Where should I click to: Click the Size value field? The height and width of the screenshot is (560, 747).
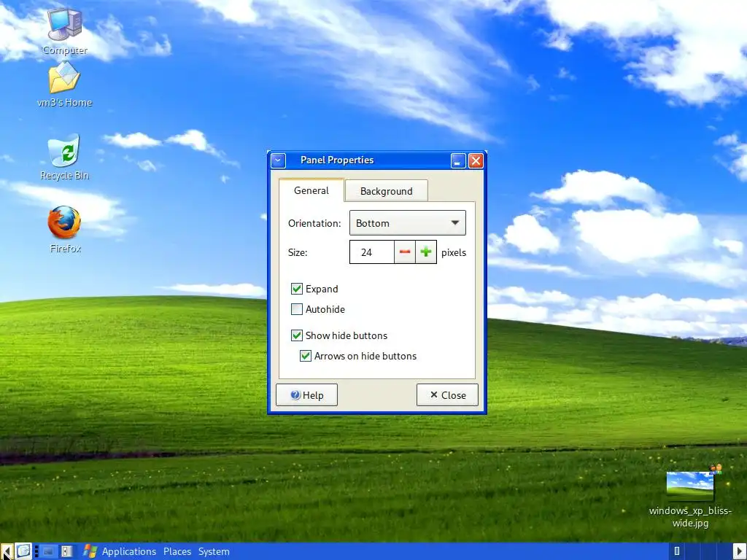click(372, 252)
